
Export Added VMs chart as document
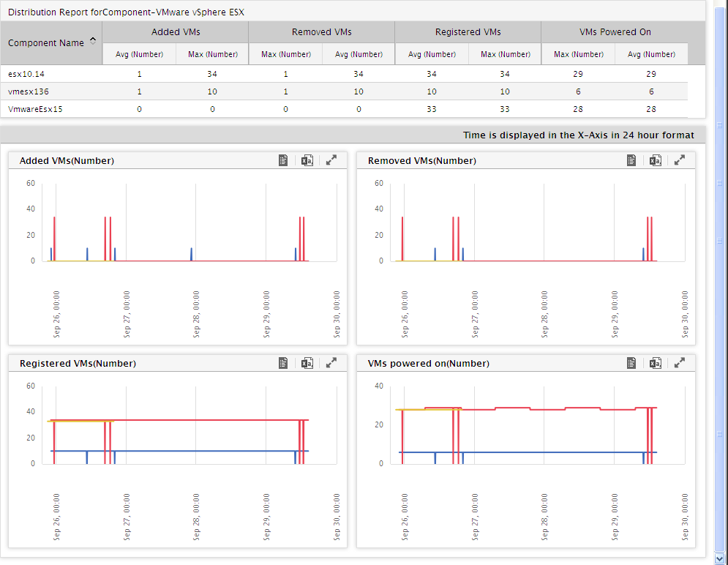[x=283, y=160]
